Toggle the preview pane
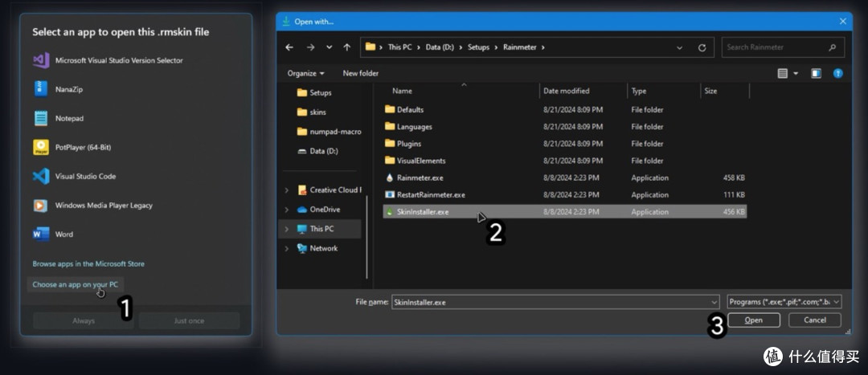The width and height of the screenshot is (868, 375). point(816,74)
